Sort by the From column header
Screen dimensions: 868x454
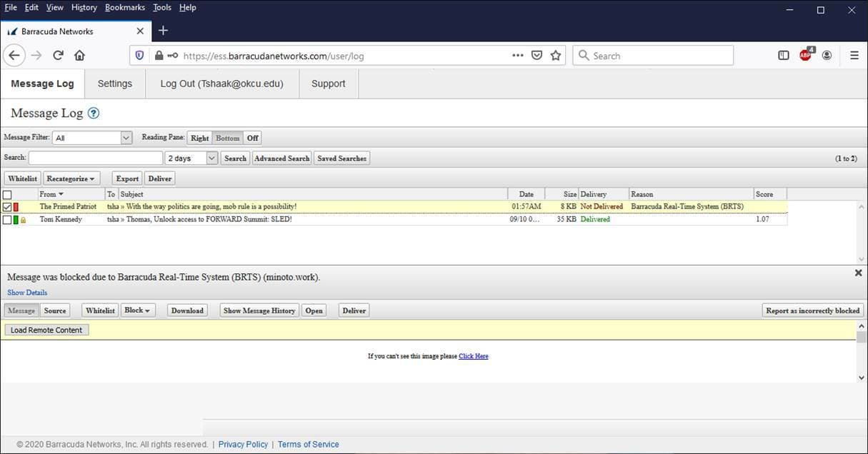(51, 194)
